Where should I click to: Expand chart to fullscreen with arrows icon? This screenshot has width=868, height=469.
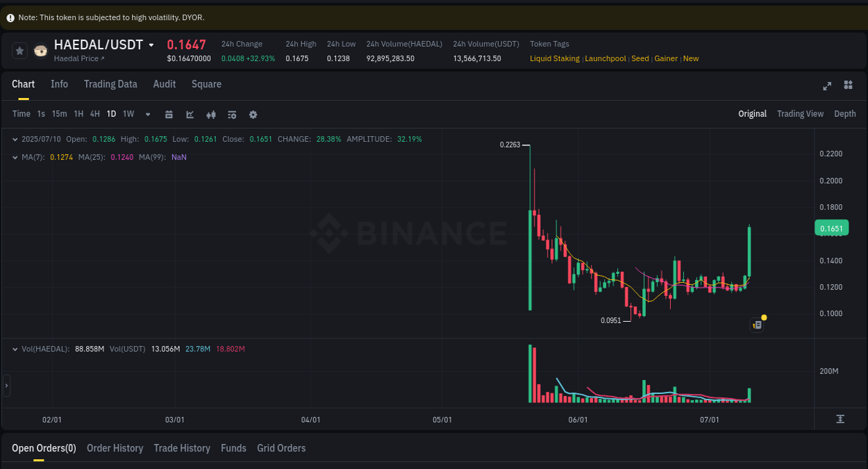click(x=827, y=86)
